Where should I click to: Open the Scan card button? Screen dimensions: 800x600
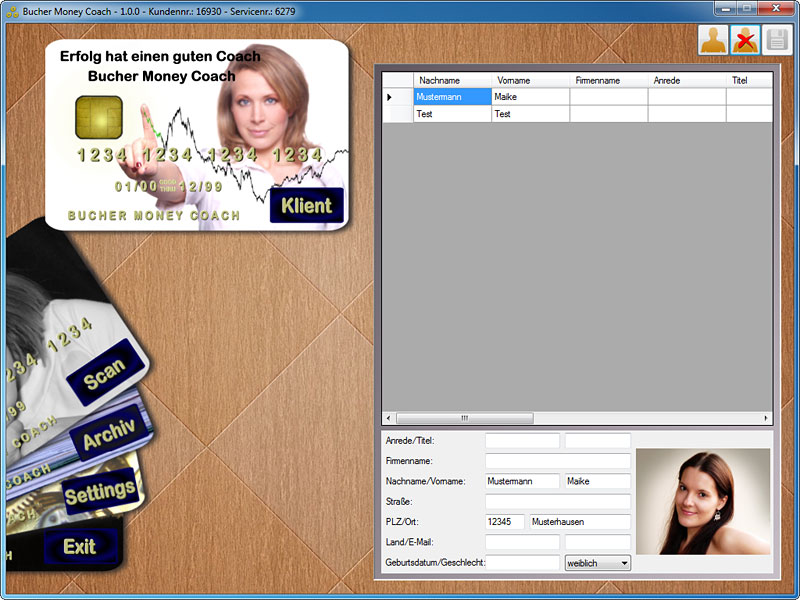(105, 373)
